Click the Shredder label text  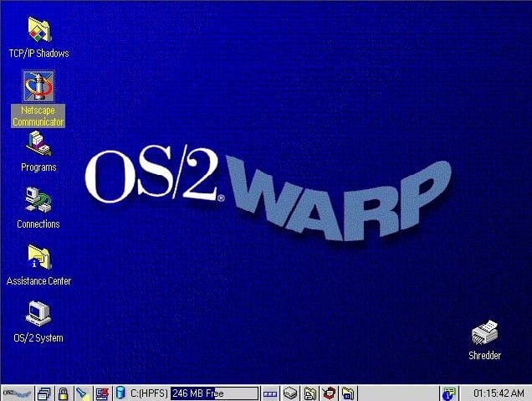click(x=484, y=356)
